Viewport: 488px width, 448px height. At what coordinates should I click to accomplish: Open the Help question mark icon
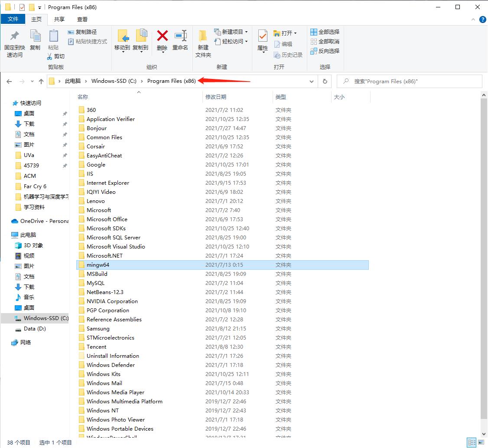[483, 20]
